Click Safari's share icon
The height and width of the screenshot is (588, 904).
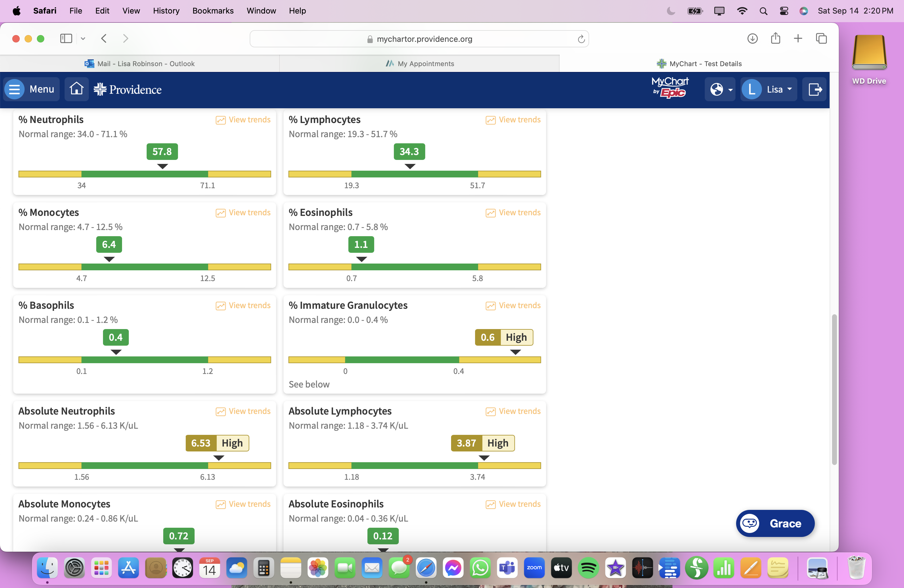point(775,38)
